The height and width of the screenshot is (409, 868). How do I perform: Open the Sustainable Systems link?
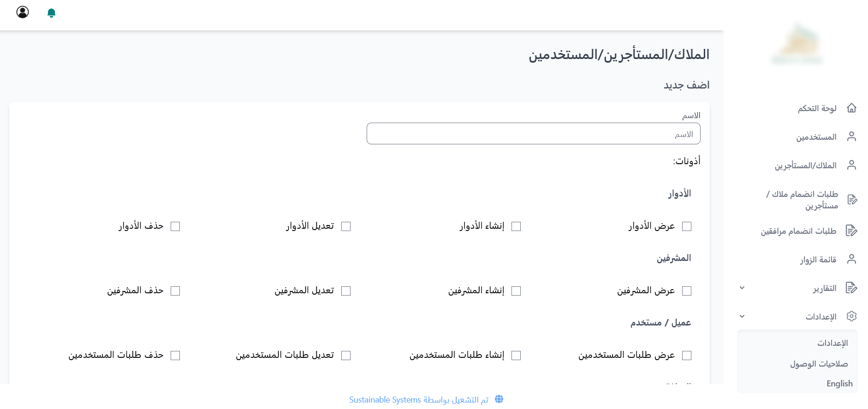385,399
